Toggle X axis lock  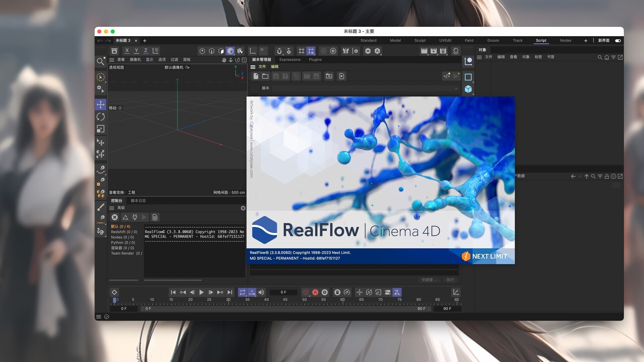(127, 51)
